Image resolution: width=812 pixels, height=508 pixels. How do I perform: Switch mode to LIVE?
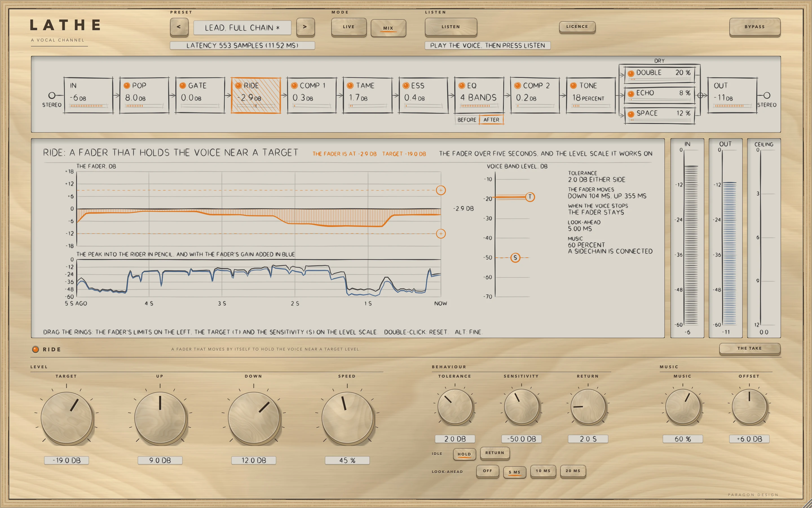[348, 27]
